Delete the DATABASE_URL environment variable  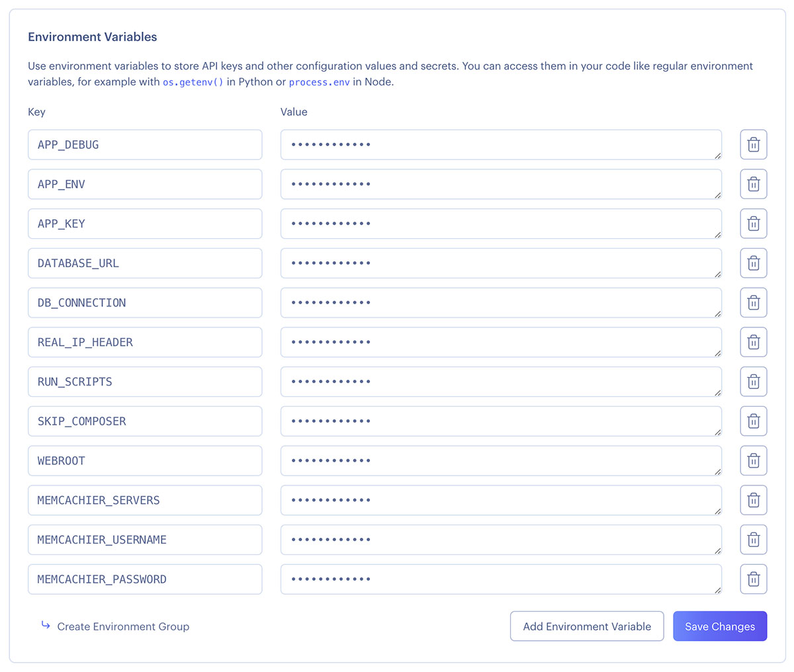point(753,263)
